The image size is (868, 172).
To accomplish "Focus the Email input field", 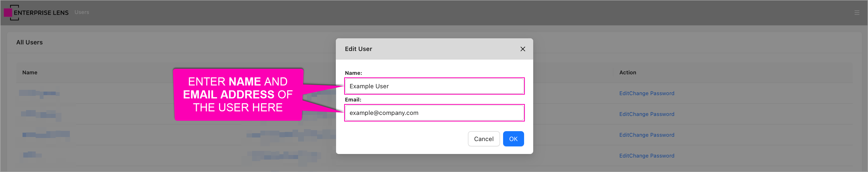I will pos(434,113).
